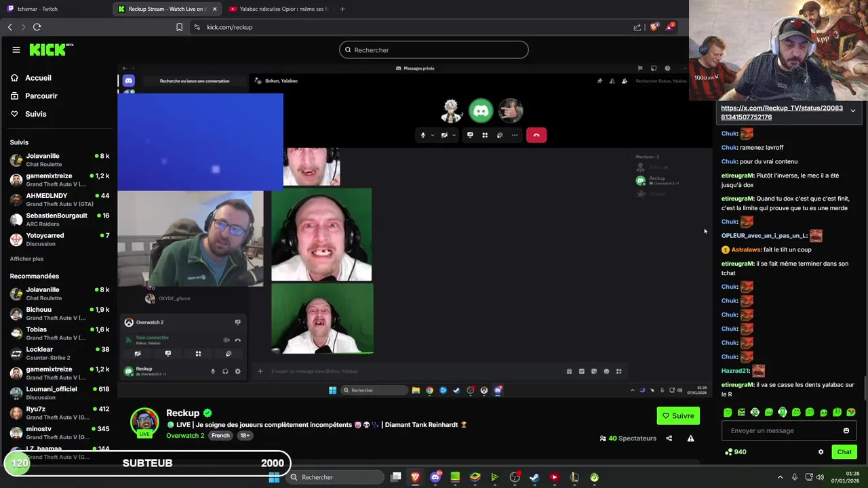Click the 940 channel points icon
This screenshot has width=868, height=488.
729,452
